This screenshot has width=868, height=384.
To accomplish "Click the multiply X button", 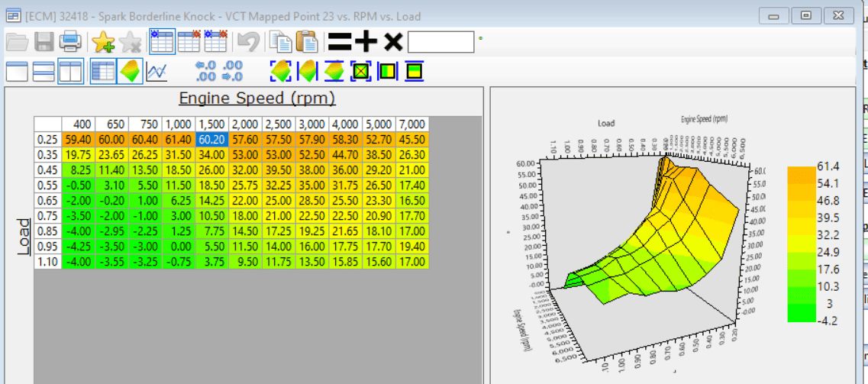I will [x=393, y=42].
